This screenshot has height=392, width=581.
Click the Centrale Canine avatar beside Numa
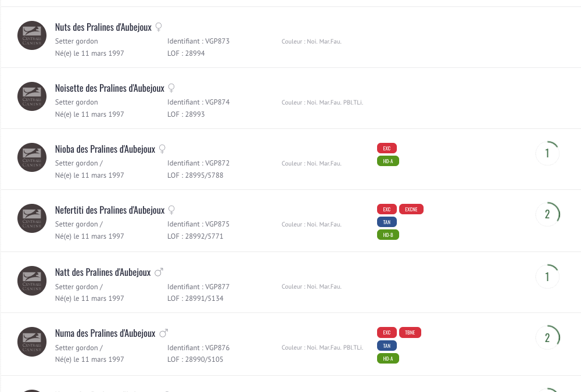(x=32, y=342)
